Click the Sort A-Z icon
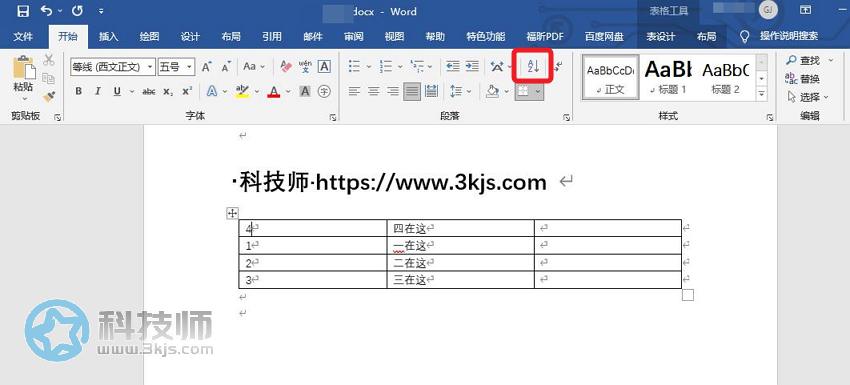 [x=533, y=66]
